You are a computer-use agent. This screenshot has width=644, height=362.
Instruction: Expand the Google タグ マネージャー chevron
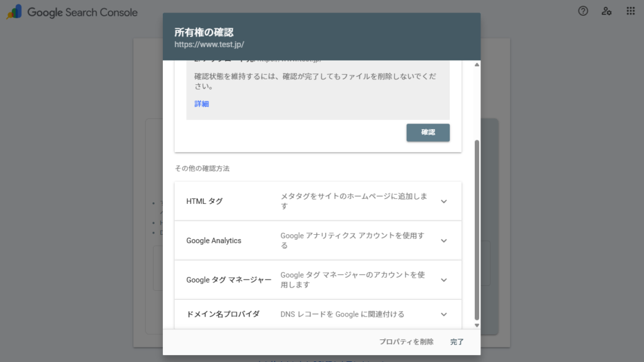[443, 280]
